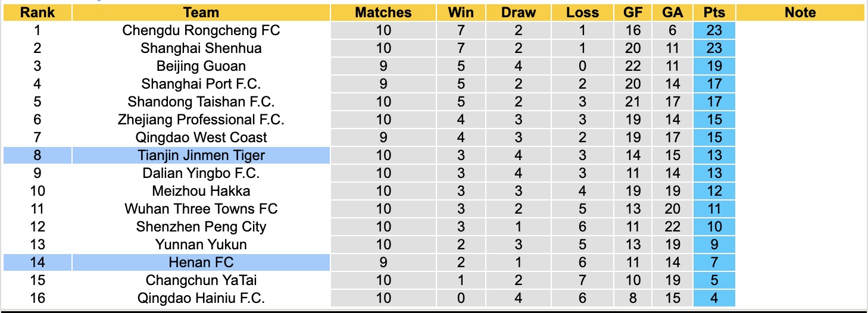The height and width of the screenshot is (313, 868).
Task: Click the Loss column header
Action: [x=582, y=12]
